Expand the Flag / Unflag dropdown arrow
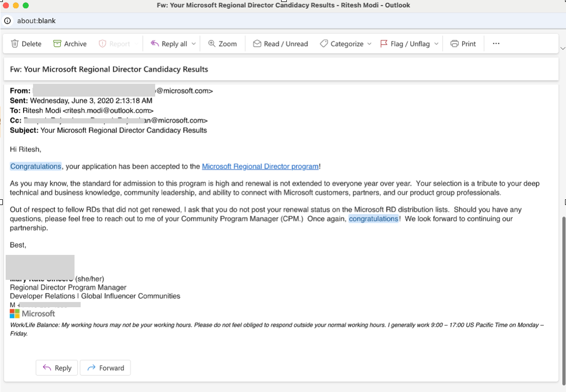Viewport: 566px width, 392px height. click(436, 44)
